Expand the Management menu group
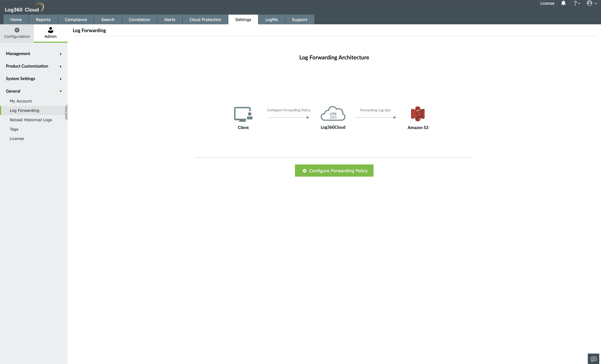 click(x=34, y=54)
